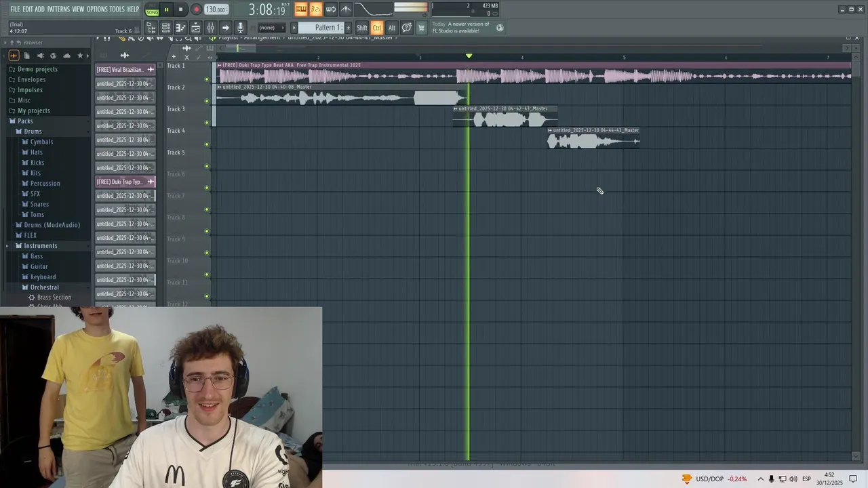Open the FILE menu
The image size is (868, 488).
pos(15,9)
